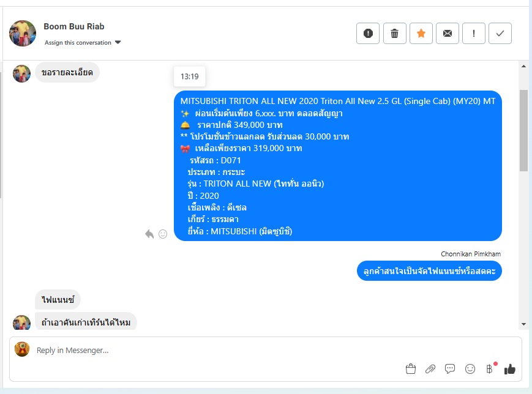This screenshot has width=532, height=394.
Task: Click the chat scrollbar thumb
Action: (x=523, y=130)
